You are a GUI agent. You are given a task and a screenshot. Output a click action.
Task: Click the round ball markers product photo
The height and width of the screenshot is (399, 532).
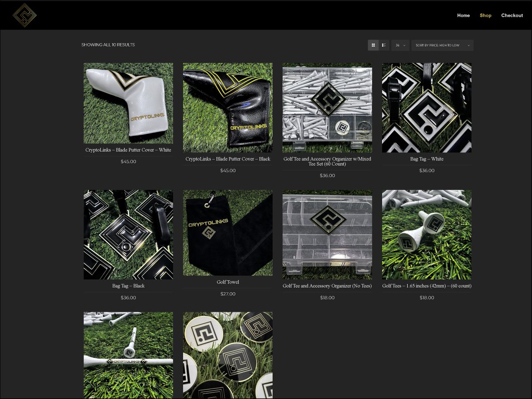(x=228, y=355)
